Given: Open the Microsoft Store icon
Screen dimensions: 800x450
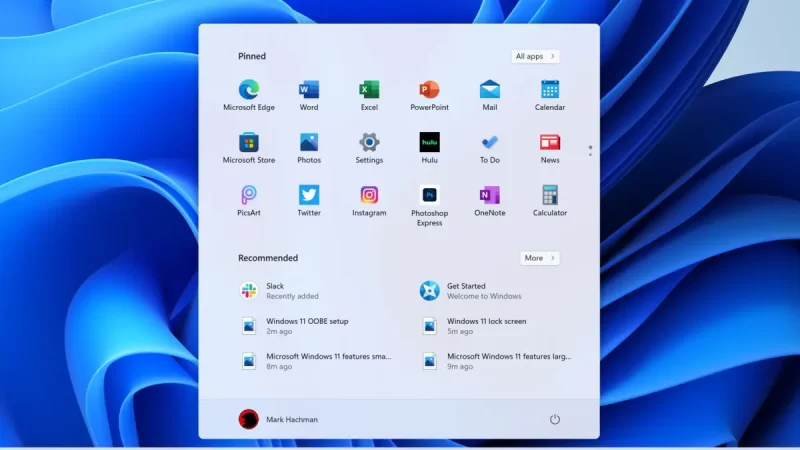Looking at the screenshot, I should [248, 142].
